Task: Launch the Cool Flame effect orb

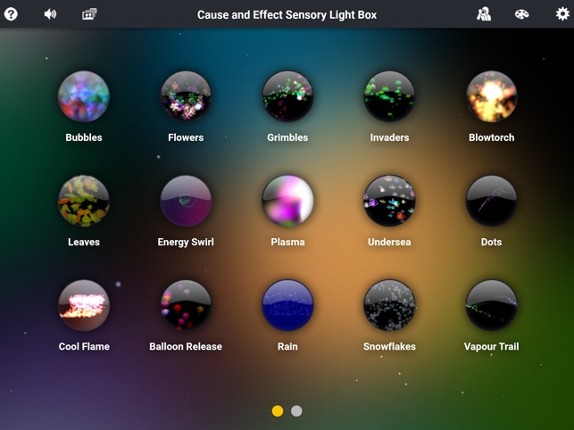Action: point(84,305)
